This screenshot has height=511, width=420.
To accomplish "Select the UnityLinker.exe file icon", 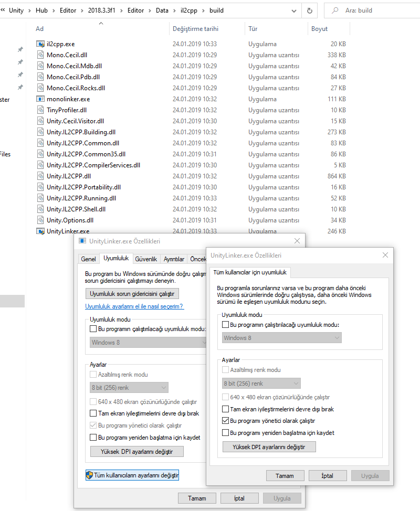I will [40, 231].
